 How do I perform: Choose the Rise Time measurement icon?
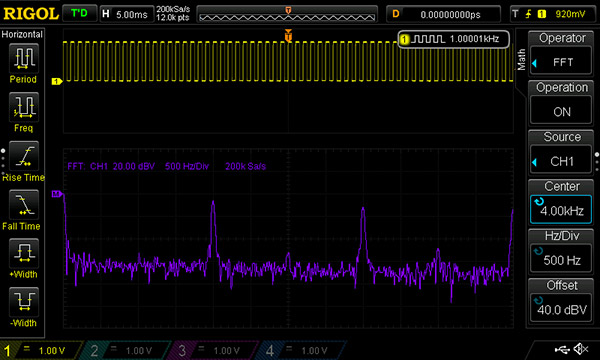[x=24, y=156]
